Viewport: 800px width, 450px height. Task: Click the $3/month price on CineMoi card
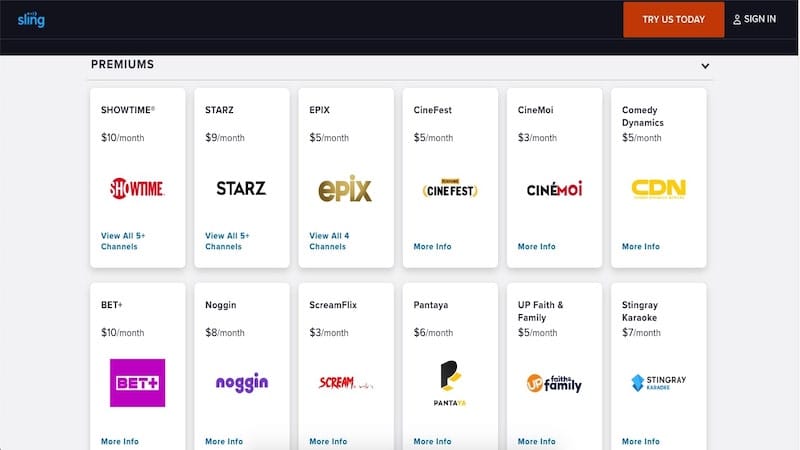pyautogui.click(x=537, y=138)
